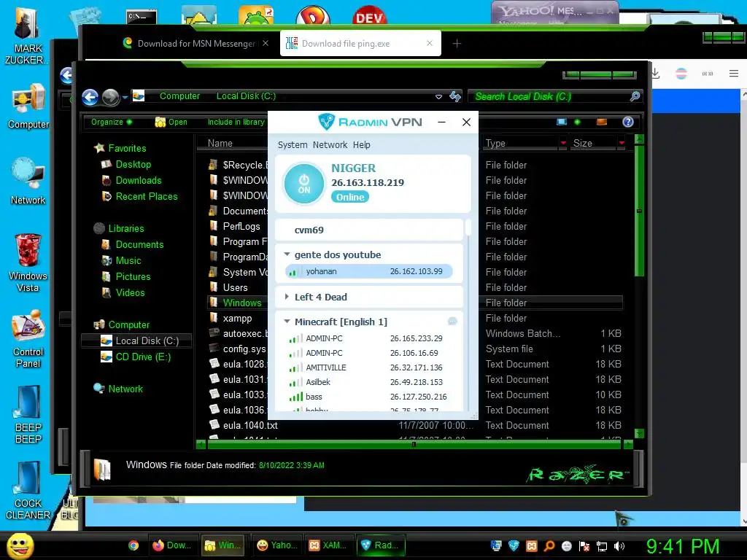Screen dimensions: 747x560
Task: Select the eula.1040.txt file
Action: coord(250,425)
